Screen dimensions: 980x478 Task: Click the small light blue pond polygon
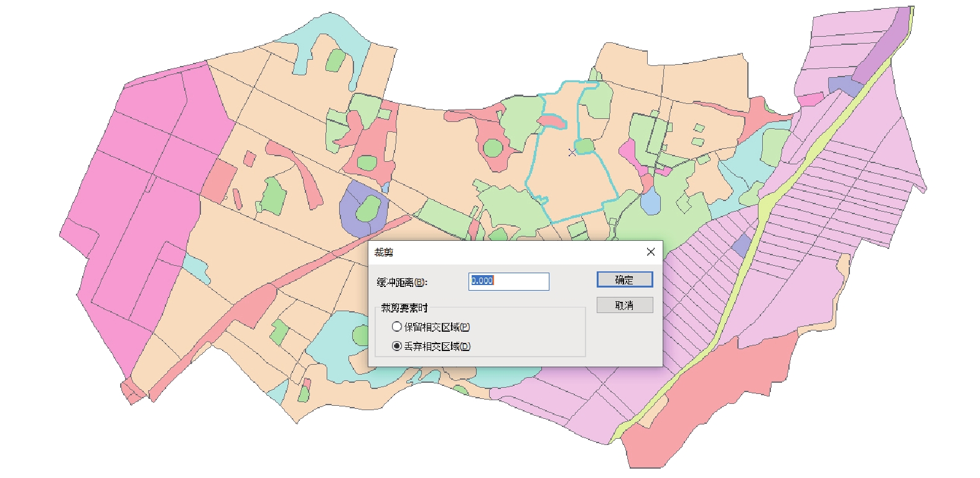pos(650,202)
